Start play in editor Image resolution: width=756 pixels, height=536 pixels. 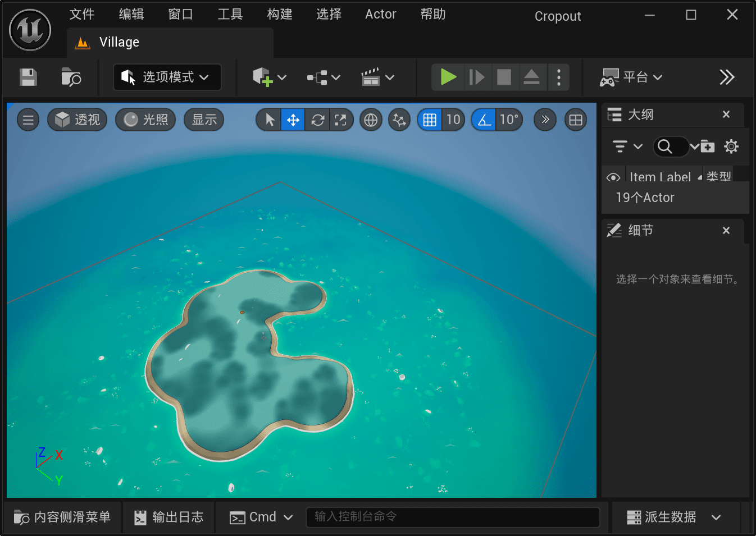coord(448,77)
